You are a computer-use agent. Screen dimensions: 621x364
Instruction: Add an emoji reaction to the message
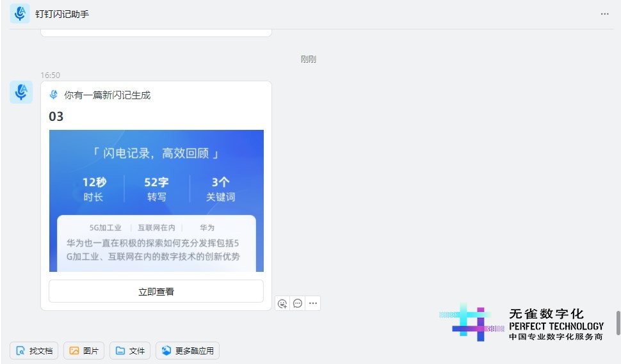pos(282,303)
